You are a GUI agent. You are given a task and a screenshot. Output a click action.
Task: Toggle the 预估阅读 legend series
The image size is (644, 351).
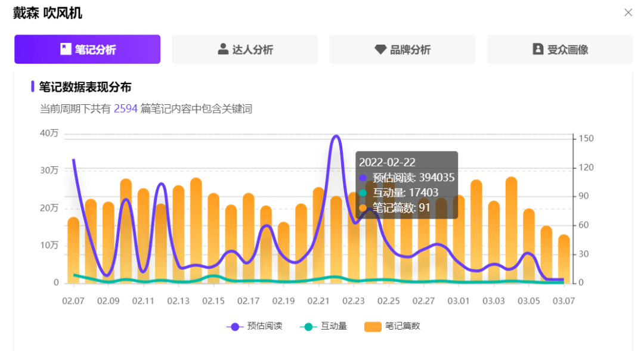pyautogui.click(x=254, y=327)
